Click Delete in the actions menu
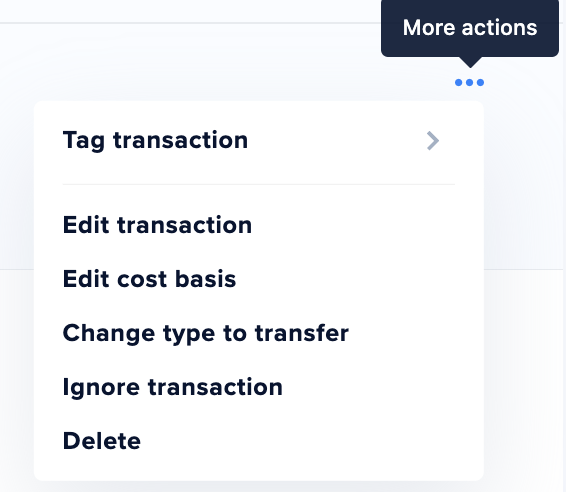This screenshot has width=566, height=492. point(259,441)
